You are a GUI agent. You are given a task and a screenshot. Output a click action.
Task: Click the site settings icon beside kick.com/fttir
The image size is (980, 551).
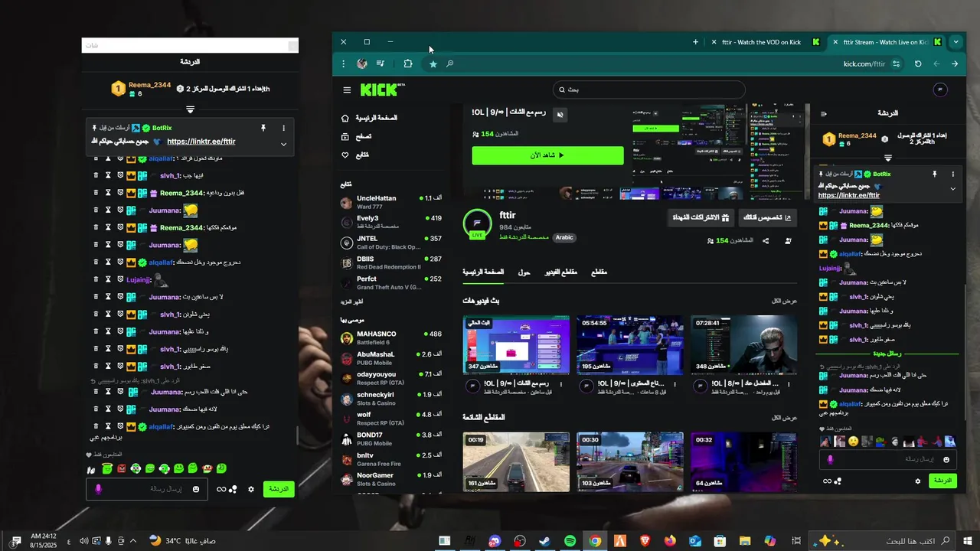[x=897, y=64]
